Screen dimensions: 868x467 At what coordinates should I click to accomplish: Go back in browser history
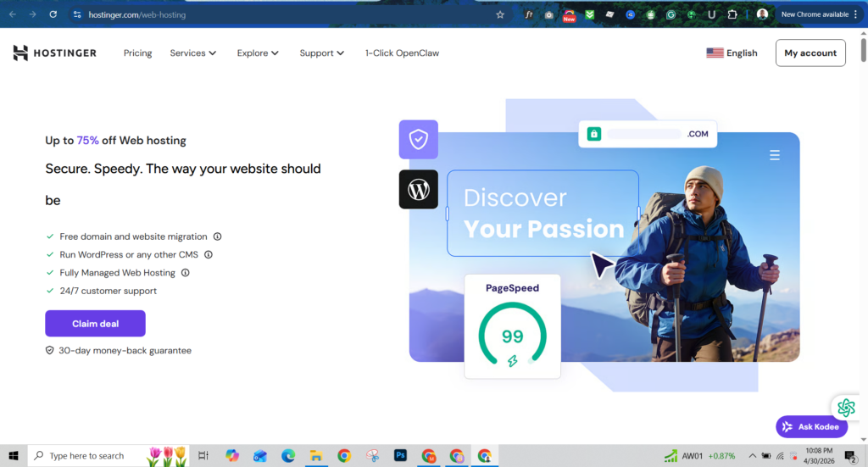pyautogui.click(x=12, y=14)
